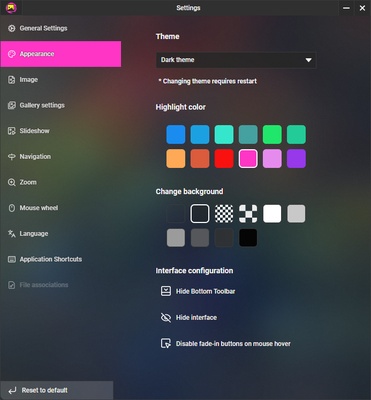Minimize the Settings window

click(347, 8)
